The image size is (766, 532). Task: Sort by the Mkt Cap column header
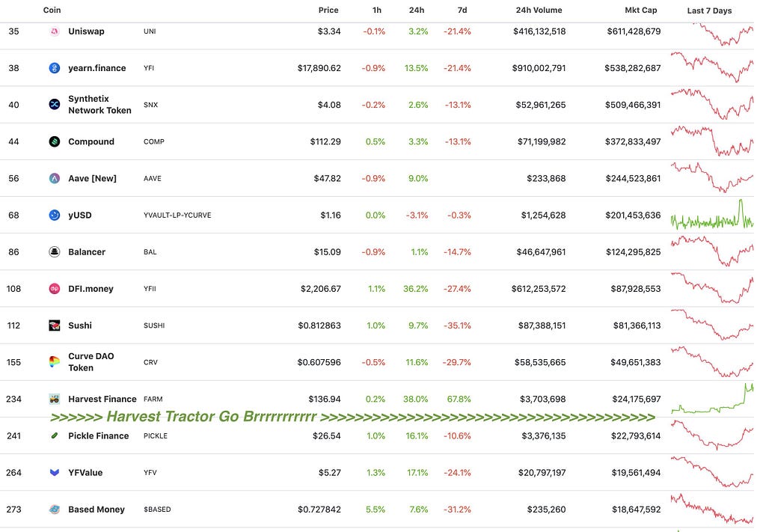click(641, 10)
